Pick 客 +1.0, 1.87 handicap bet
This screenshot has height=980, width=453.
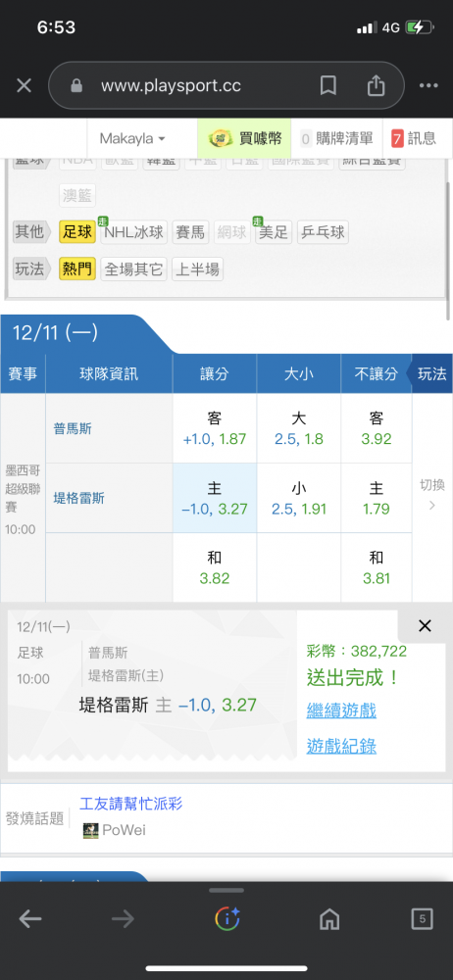pos(215,428)
